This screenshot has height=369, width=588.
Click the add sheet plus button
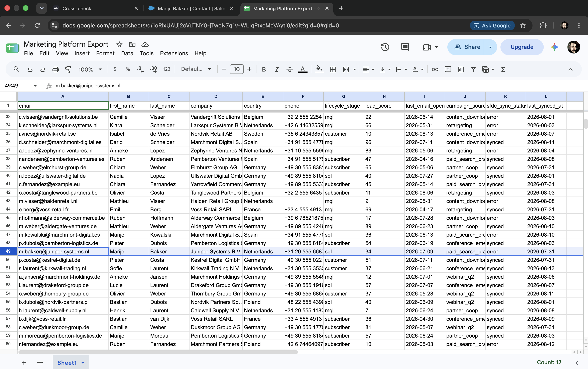[24, 362]
